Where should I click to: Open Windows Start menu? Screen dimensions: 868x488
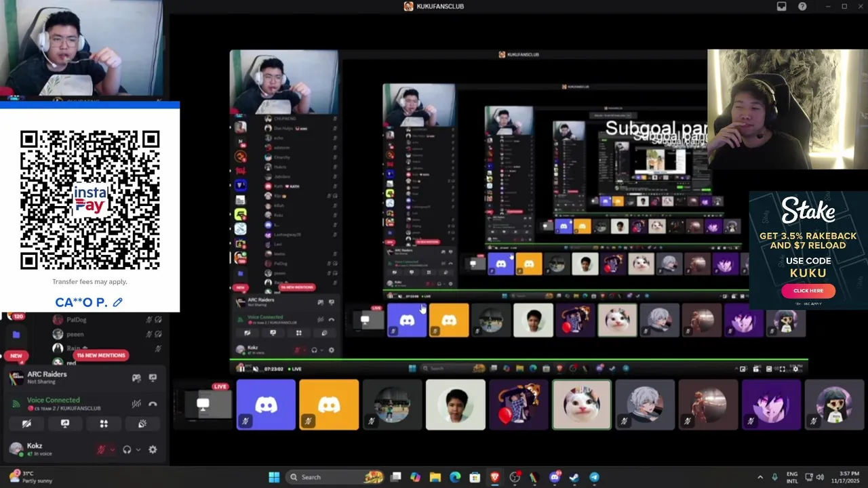(x=274, y=477)
